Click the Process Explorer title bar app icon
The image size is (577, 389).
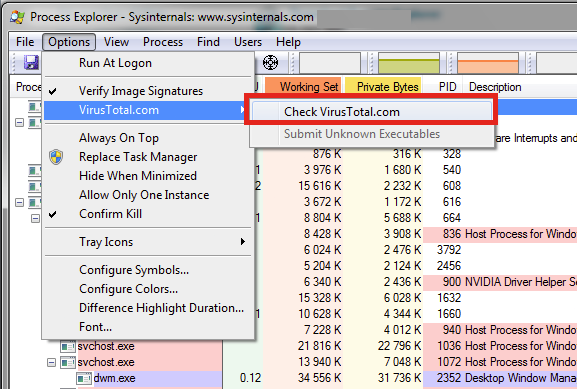pos(17,17)
